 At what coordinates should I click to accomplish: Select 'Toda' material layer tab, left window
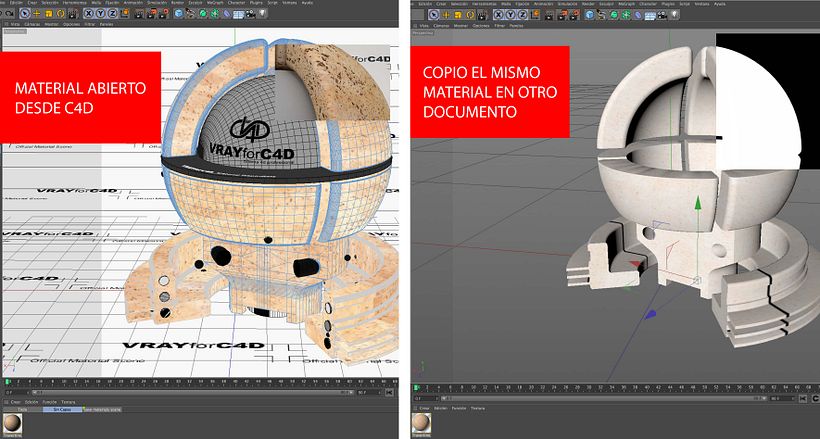tap(22, 410)
